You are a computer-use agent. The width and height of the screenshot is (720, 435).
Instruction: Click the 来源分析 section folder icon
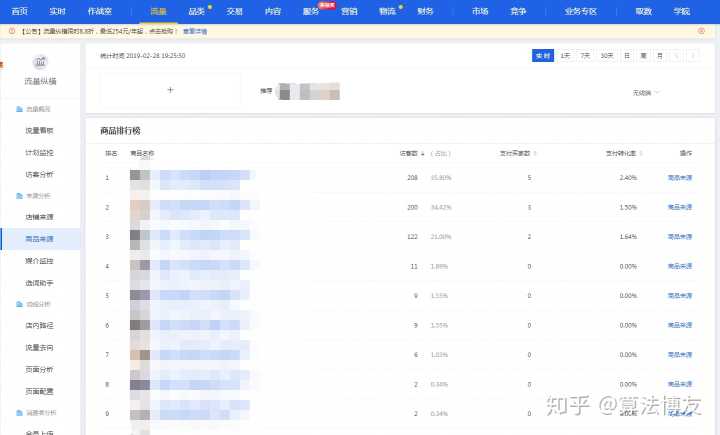click(x=20, y=195)
